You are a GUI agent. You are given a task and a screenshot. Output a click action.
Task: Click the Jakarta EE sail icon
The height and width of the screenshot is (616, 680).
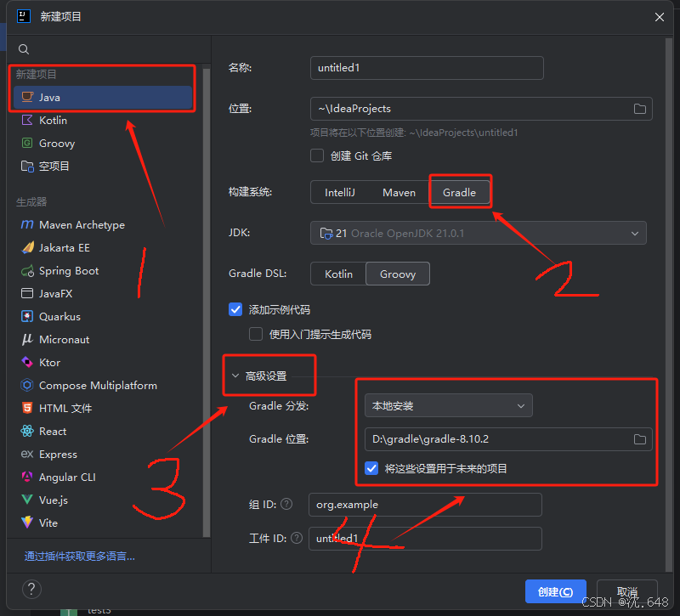(x=27, y=247)
